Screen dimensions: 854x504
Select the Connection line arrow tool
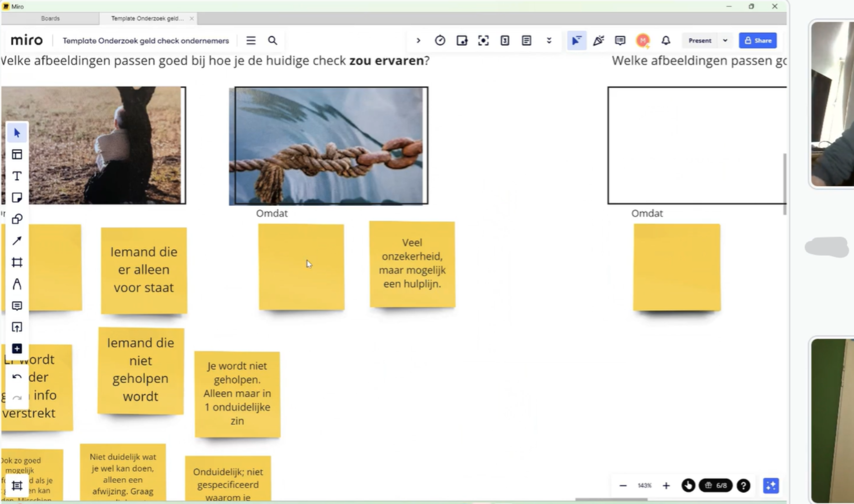point(17,241)
